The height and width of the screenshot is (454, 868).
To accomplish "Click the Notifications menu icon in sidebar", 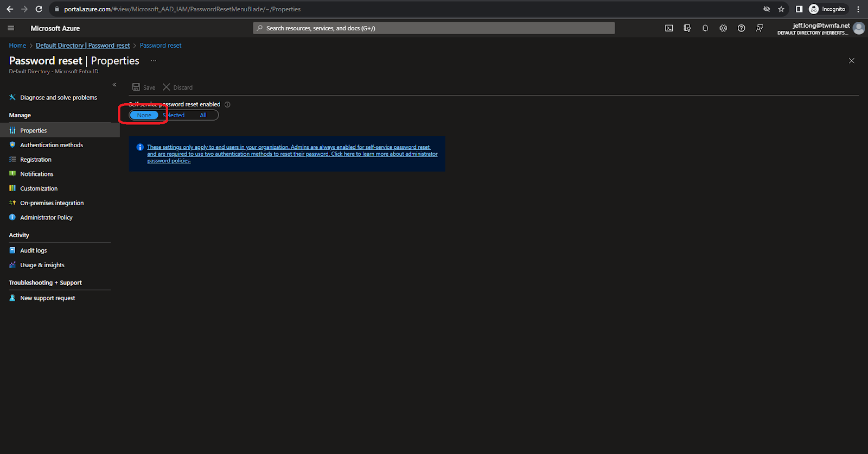I will [12, 174].
